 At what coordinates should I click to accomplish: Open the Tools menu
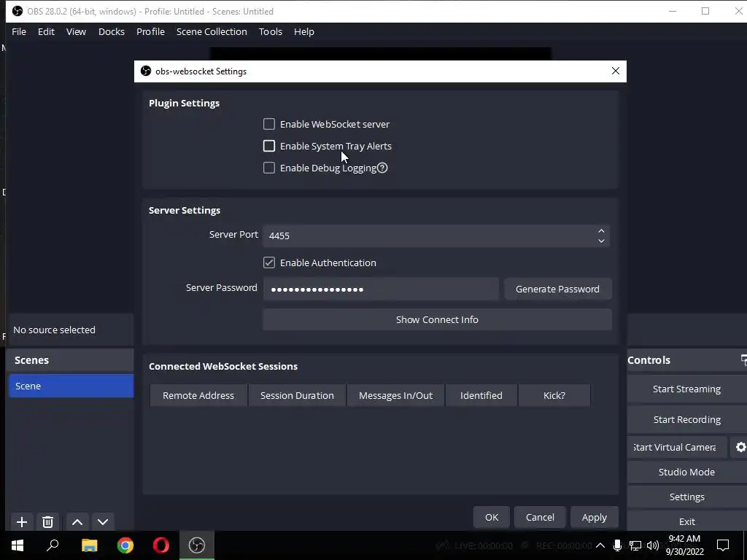click(271, 31)
